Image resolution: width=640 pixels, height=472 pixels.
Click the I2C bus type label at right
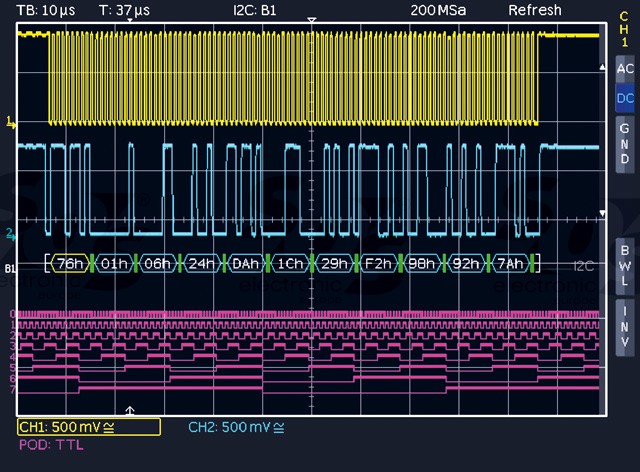coord(583,266)
